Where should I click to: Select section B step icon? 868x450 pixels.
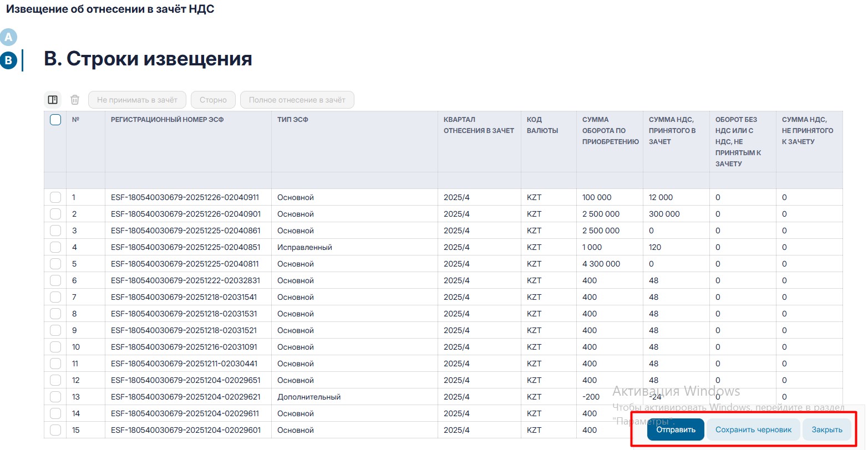[x=8, y=60]
